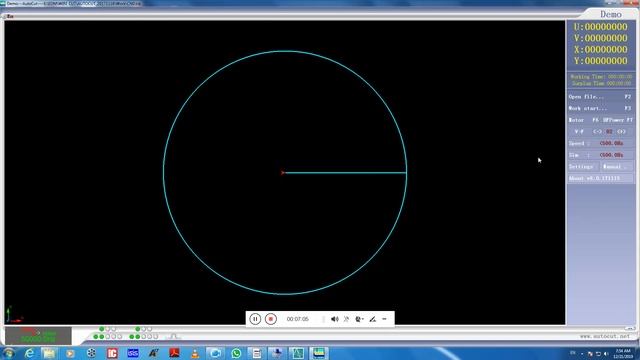Click the Y coordinate readout

[x=601, y=61]
